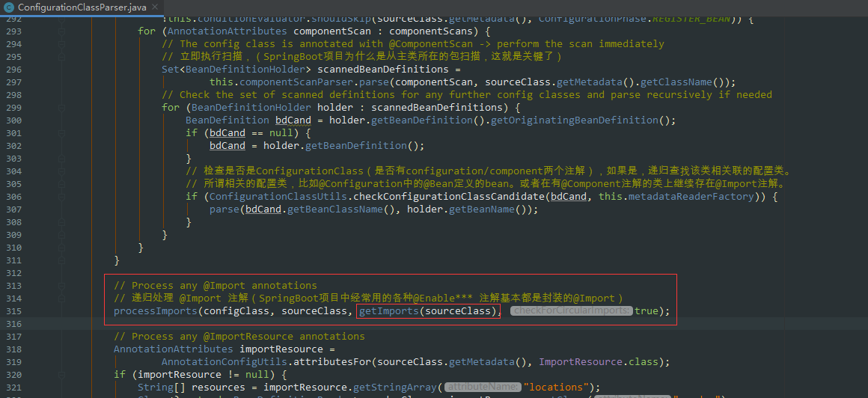Click the "locations" string literal
This screenshot has width=868, height=398.
pyautogui.click(x=556, y=387)
